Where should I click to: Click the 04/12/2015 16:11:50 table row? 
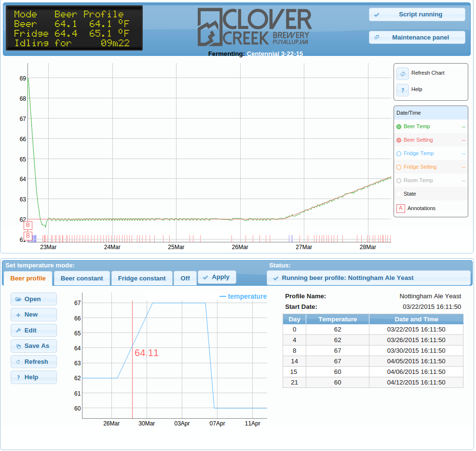[x=373, y=383]
